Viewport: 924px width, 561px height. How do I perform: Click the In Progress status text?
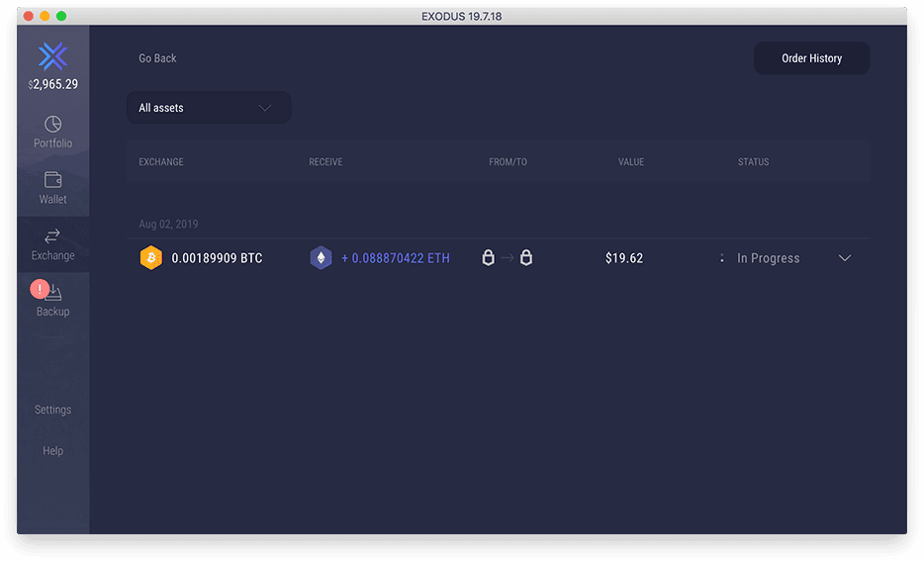[x=769, y=258]
